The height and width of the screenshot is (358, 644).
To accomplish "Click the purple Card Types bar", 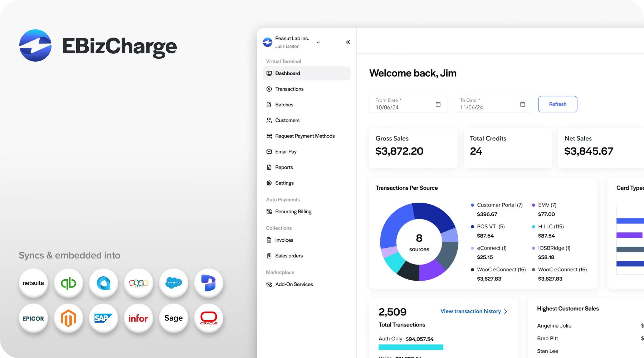I will point(629,235).
